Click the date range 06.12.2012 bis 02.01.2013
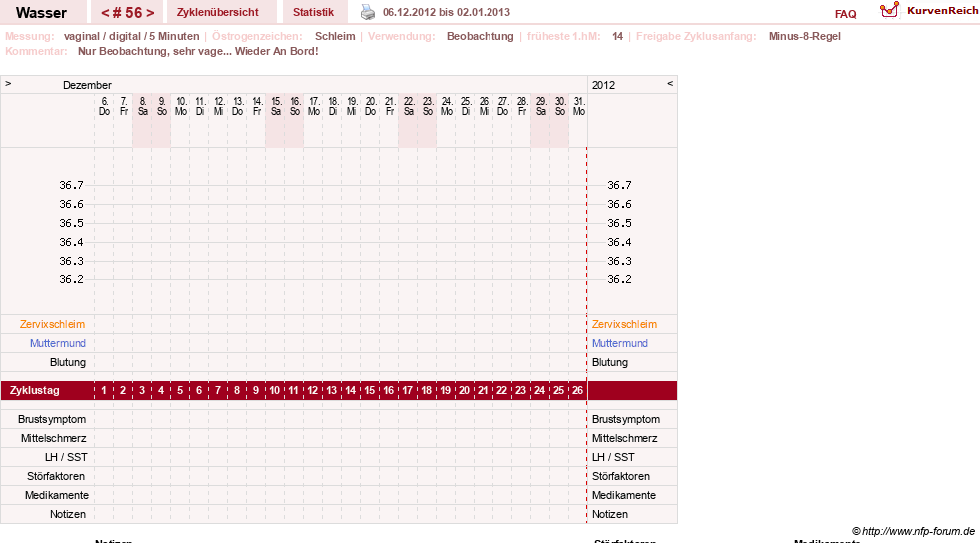Viewport: 980px width, 543px height. (447, 12)
